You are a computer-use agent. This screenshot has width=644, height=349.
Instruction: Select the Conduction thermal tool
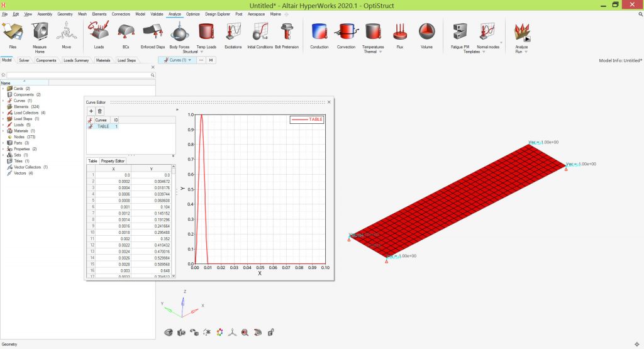(319, 33)
